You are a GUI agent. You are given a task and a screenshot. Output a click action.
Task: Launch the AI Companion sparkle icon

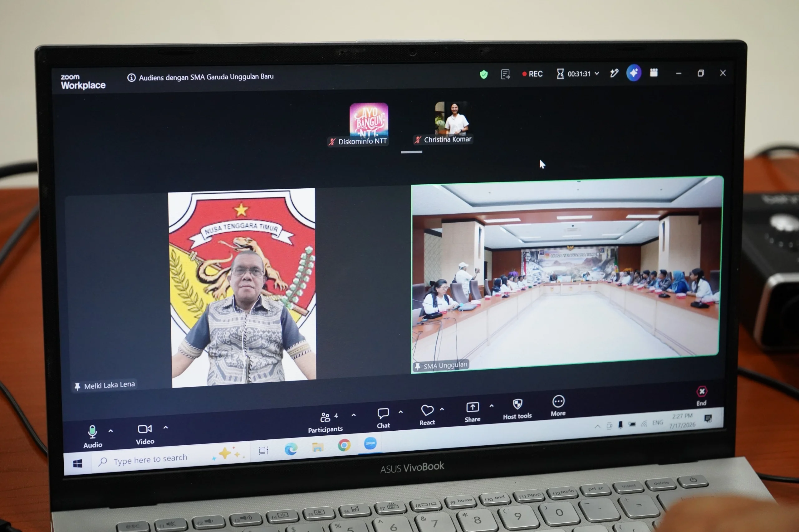click(x=634, y=73)
